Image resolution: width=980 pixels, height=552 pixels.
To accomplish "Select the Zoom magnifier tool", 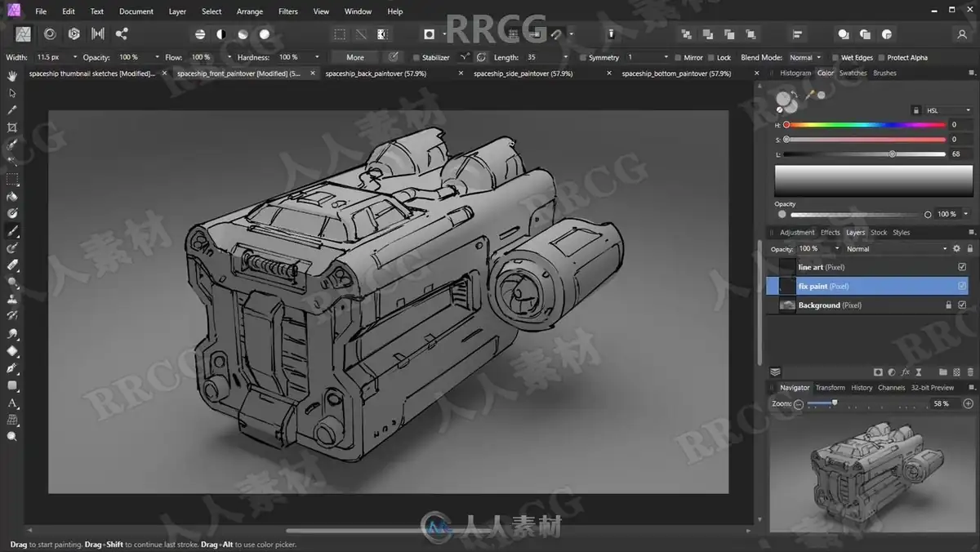I will tap(12, 437).
